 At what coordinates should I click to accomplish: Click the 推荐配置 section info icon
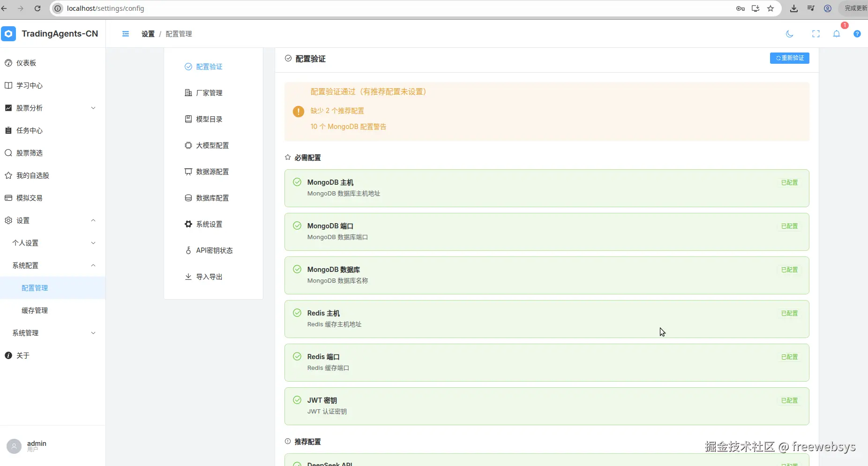[x=288, y=441]
